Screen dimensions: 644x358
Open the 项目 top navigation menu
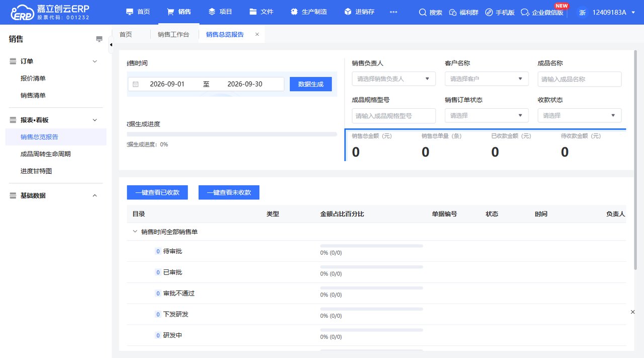[x=220, y=12]
